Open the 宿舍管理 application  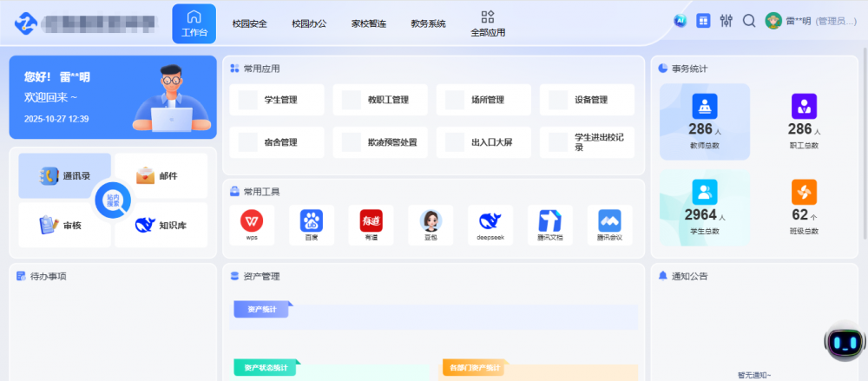point(277,142)
